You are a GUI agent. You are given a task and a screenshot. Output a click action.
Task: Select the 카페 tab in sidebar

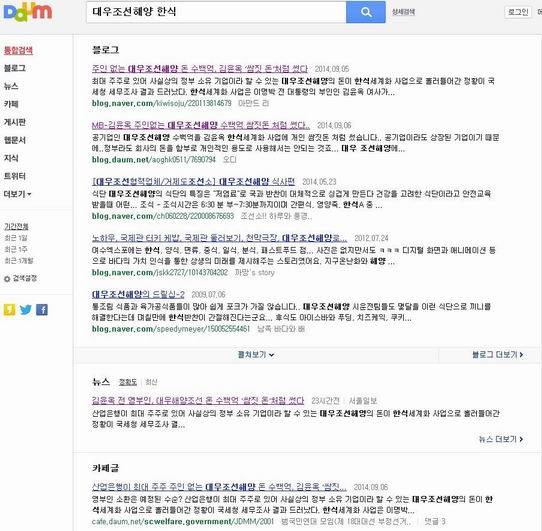click(11, 104)
